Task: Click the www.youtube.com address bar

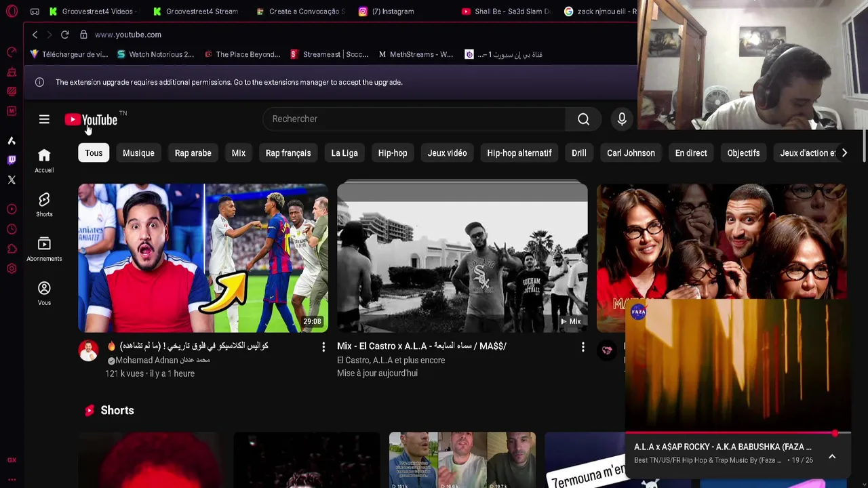Action: [x=128, y=35]
